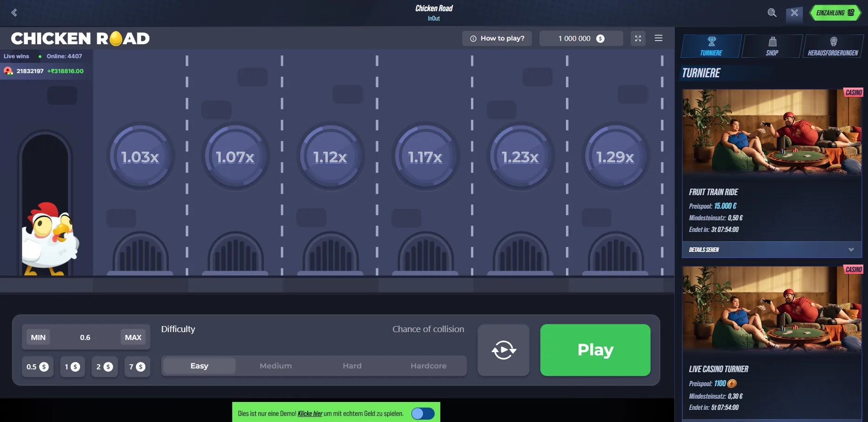Select Hardcore difficulty option

[x=428, y=366]
